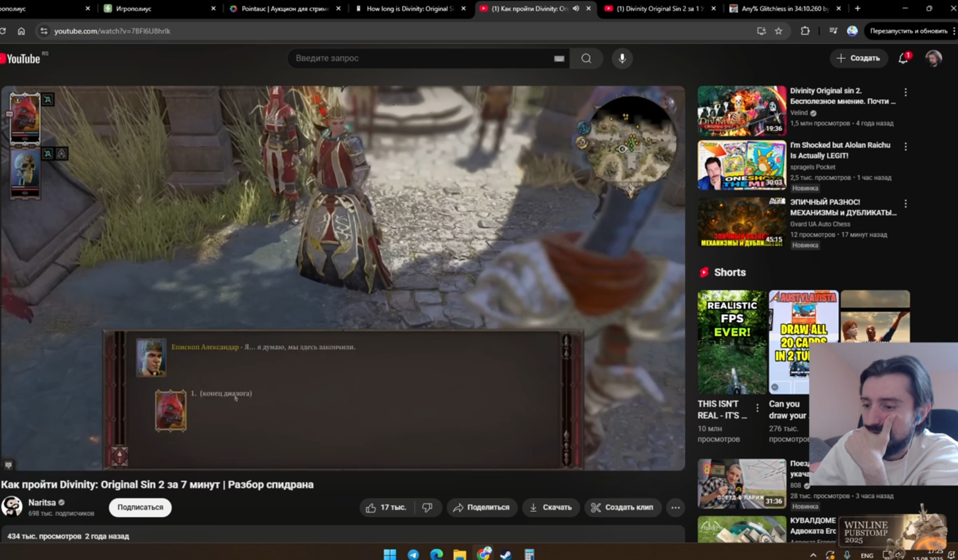Launch Microsoft Edge from the taskbar
The width and height of the screenshot is (958, 560).
pos(436,555)
